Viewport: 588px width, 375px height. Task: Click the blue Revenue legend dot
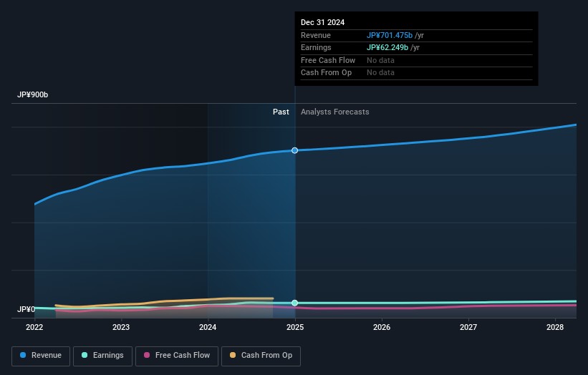[x=24, y=356]
